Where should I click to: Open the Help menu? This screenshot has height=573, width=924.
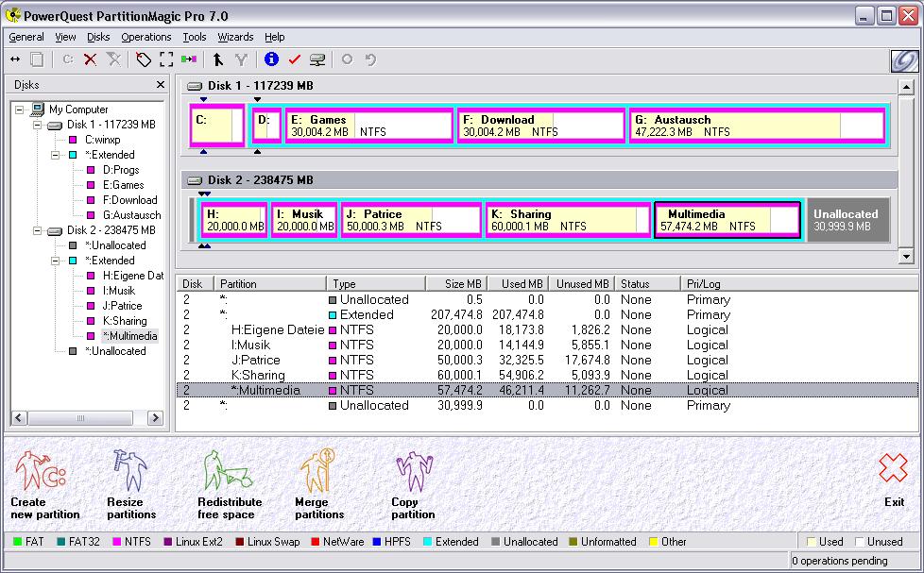coord(275,37)
